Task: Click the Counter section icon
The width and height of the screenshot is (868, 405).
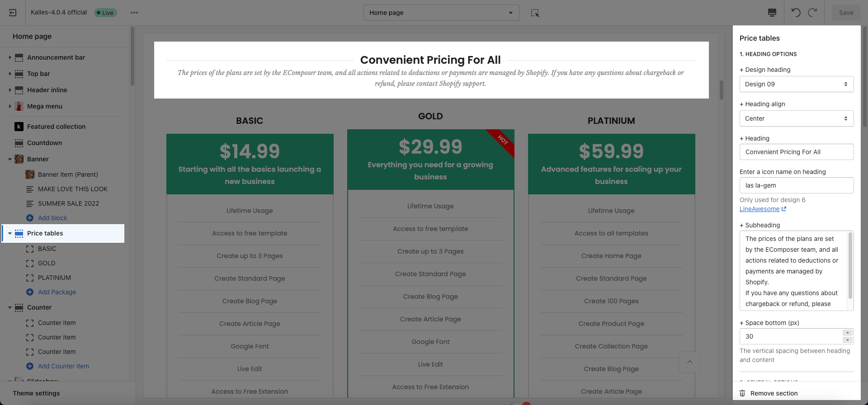Action: click(19, 307)
